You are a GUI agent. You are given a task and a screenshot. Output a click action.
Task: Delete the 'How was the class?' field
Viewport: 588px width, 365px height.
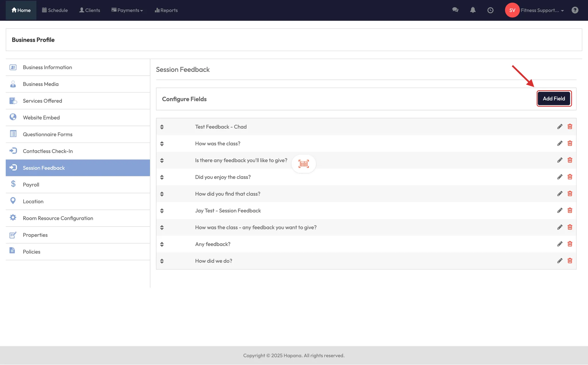coord(570,143)
